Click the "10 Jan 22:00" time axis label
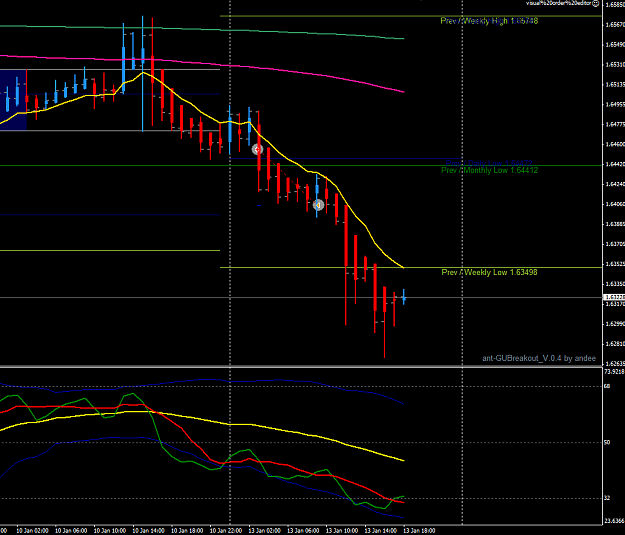 (x=226, y=531)
